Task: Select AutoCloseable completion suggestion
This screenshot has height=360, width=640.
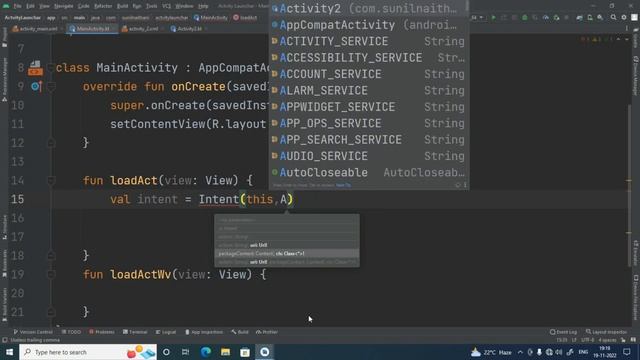Action: (x=368, y=172)
